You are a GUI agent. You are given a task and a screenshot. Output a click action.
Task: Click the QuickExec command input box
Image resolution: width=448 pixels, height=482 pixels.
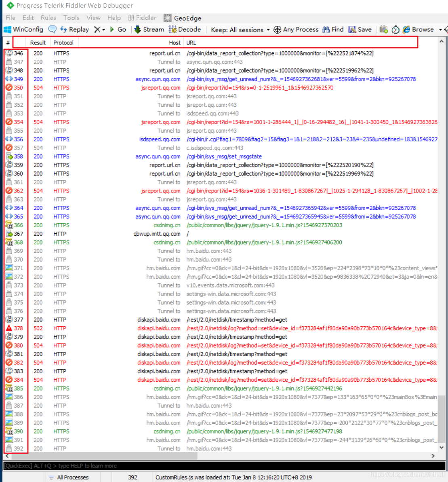(224, 466)
